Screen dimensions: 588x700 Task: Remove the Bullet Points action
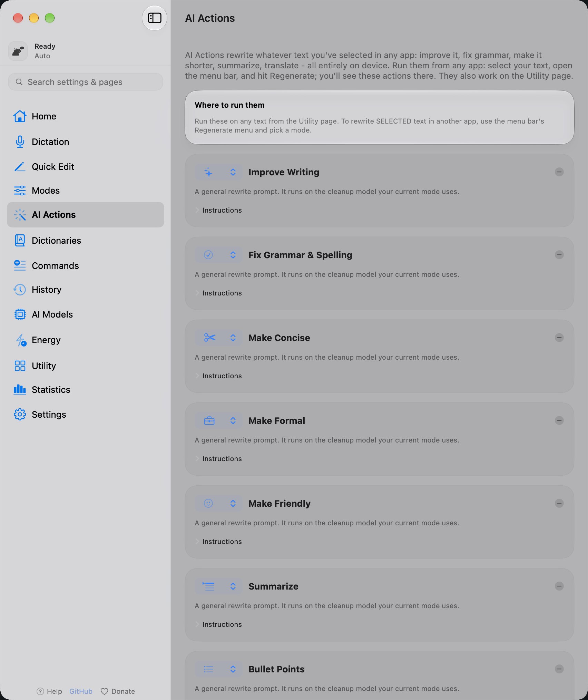click(559, 669)
